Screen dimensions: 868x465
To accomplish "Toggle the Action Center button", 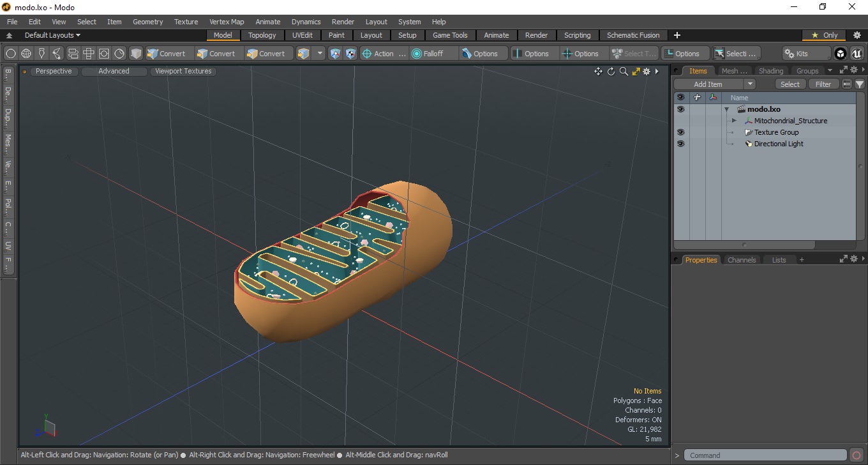I will (x=384, y=54).
